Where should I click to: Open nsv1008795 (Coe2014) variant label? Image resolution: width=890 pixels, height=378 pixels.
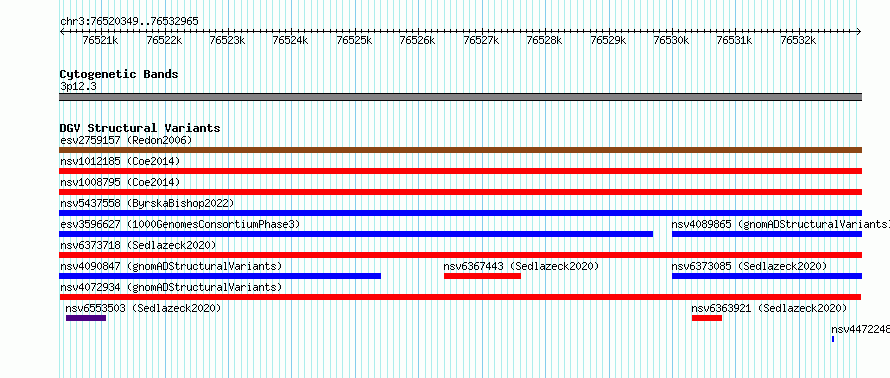(x=120, y=182)
